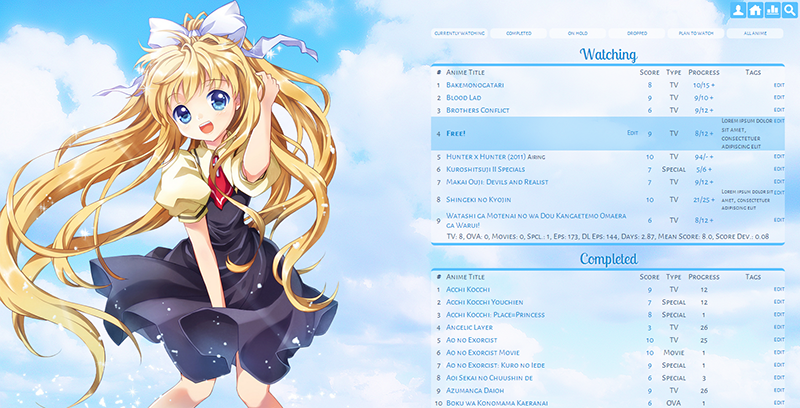The width and height of the screenshot is (800, 408).
Task: Open the search magnifier icon
Action: click(790, 10)
